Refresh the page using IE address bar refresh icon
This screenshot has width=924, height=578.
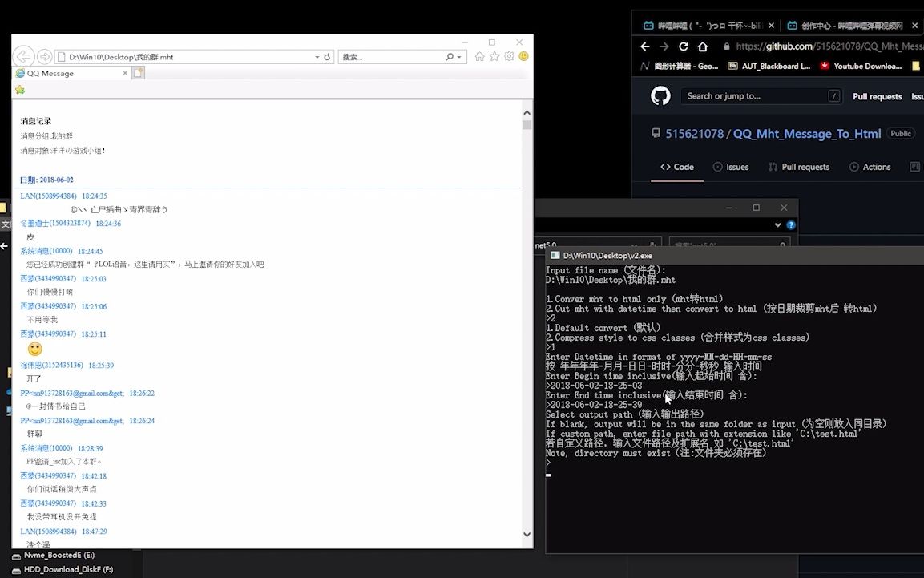(326, 56)
